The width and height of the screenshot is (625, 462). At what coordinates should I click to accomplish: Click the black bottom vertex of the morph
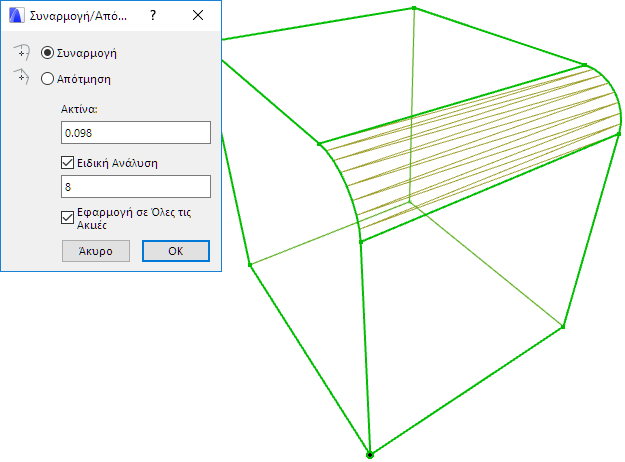click(x=370, y=455)
